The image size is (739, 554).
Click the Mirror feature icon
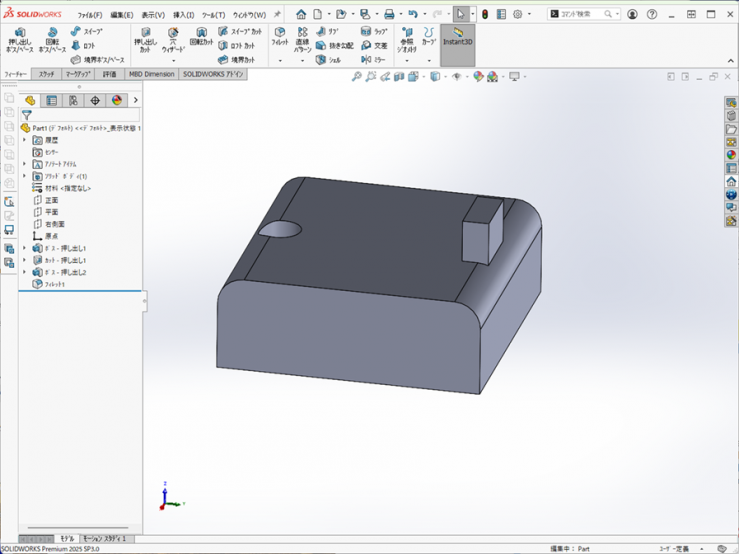[366, 60]
